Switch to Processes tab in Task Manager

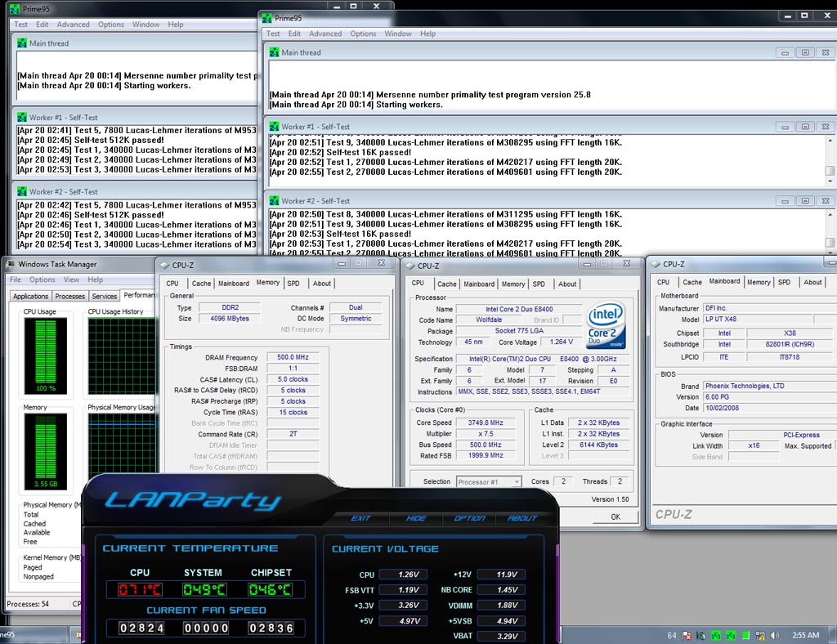[70, 296]
